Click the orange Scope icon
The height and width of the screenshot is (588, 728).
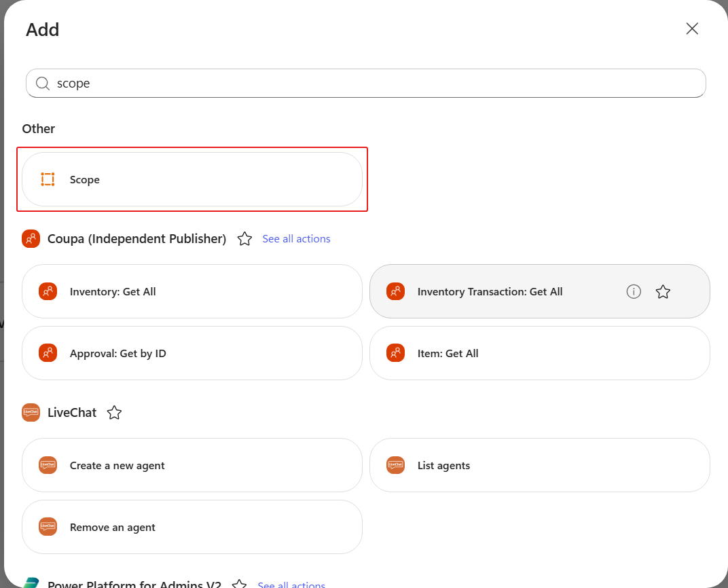pos(48,179)
